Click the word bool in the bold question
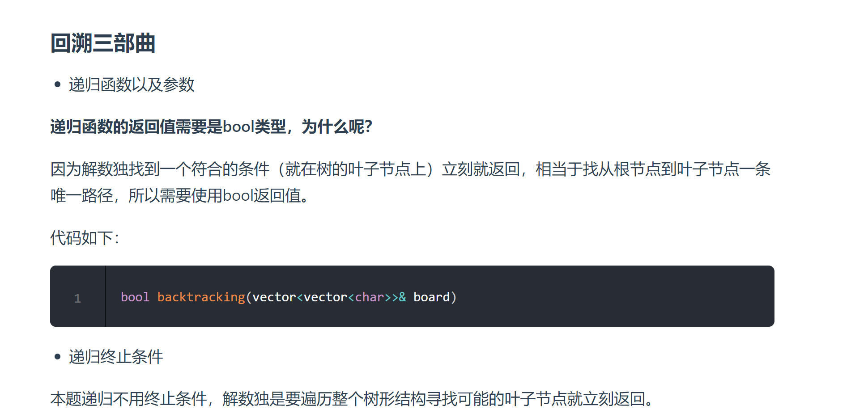The width and height of the screenshot is (868, 418). (x=238, y=127)
